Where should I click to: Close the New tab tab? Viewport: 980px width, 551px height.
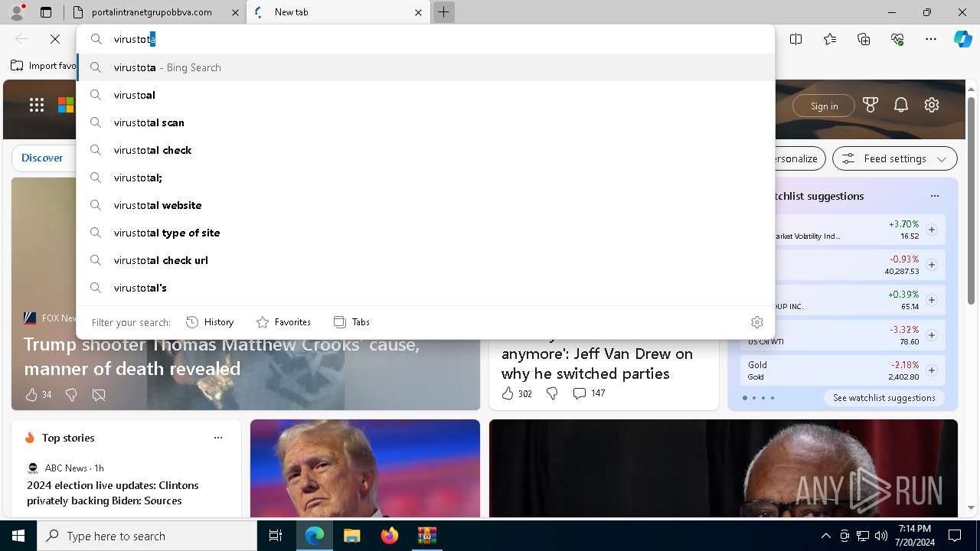[x=418, y=12]
